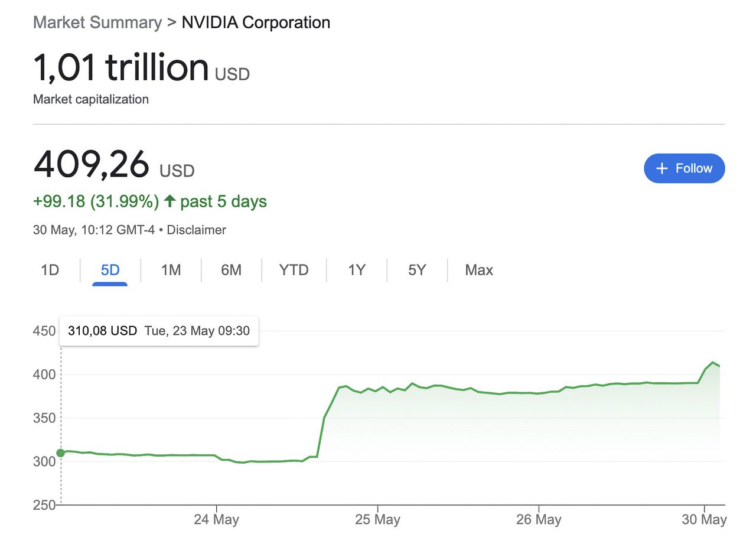The width and height of the screenshot is (756, 547).
Task: Click the Follow button
Action: coord(684,168)
